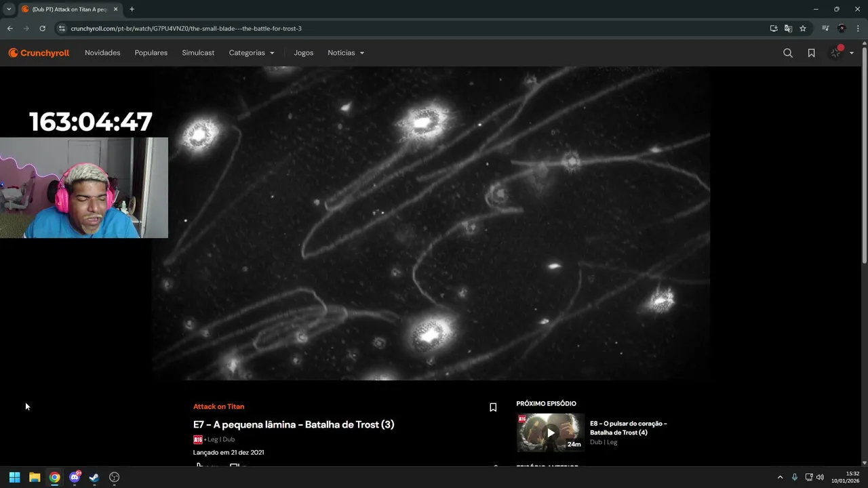Open the round app icon after Steam
The image size is (868, 488).
[115, 477]
